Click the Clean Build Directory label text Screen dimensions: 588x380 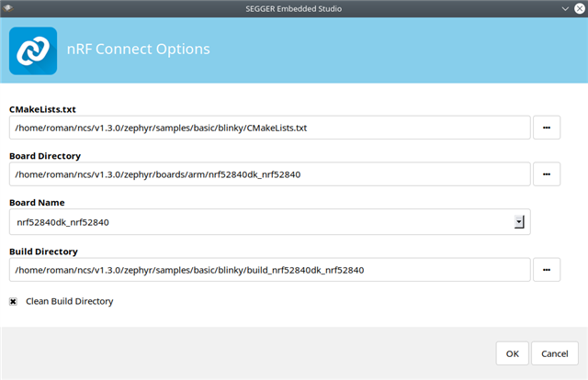click(70, 301)
